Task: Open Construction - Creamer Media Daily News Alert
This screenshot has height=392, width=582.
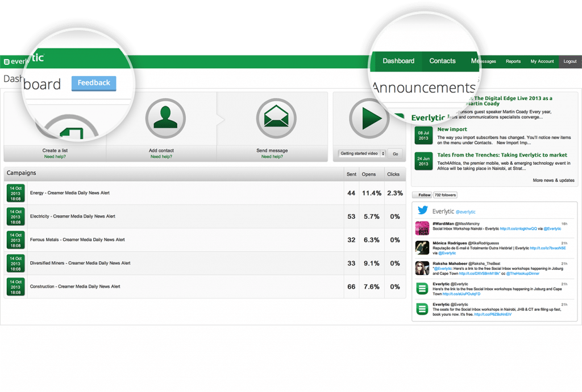Action: tap(75, 286)
